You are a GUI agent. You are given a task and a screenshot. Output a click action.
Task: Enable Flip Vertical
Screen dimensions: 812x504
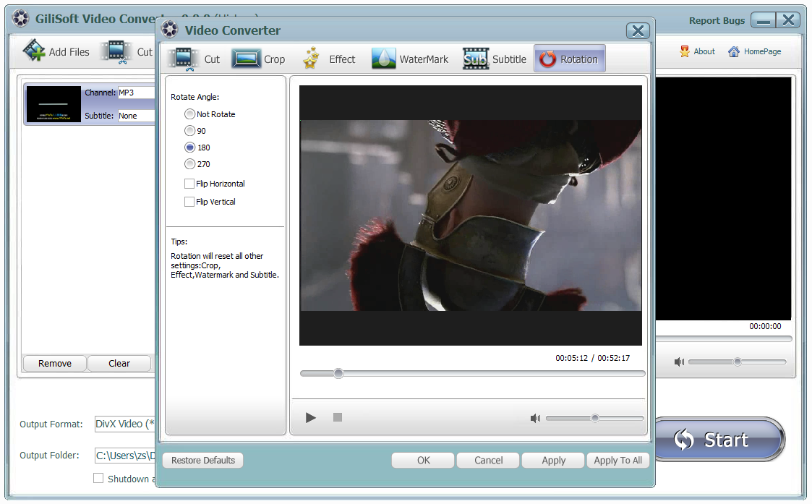coord(190,202)
